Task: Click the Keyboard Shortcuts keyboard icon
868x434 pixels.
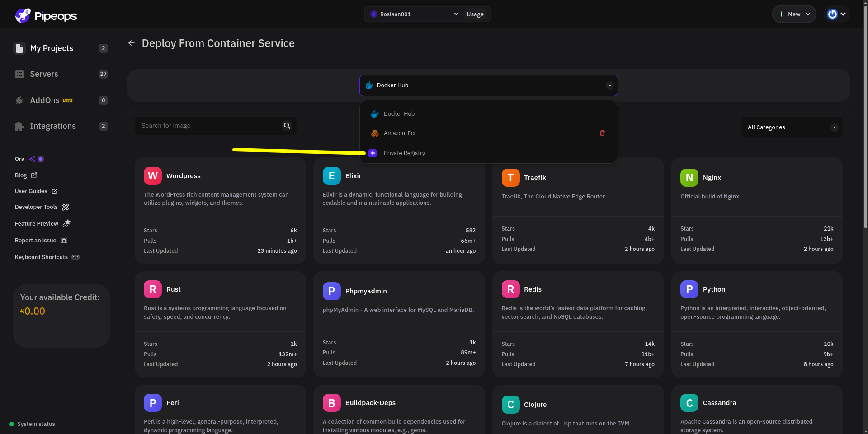Action: (75, 257)
